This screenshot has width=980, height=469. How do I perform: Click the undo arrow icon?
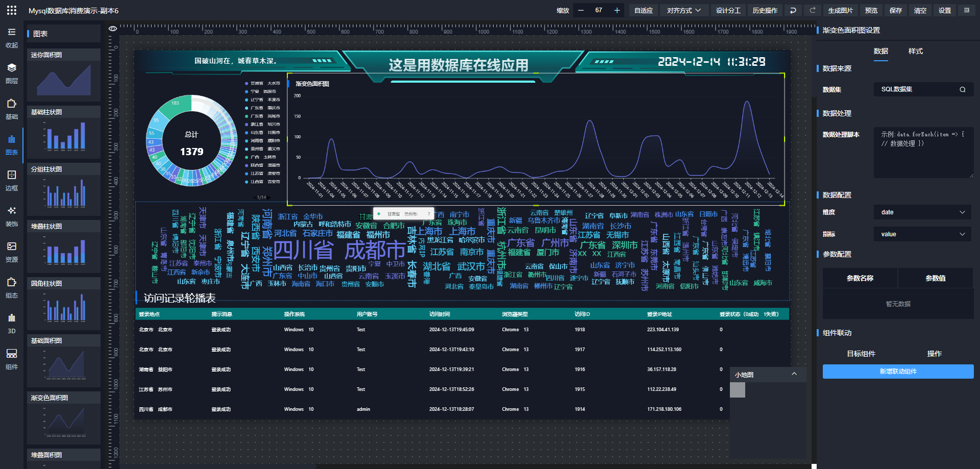(x=793, y=10)
